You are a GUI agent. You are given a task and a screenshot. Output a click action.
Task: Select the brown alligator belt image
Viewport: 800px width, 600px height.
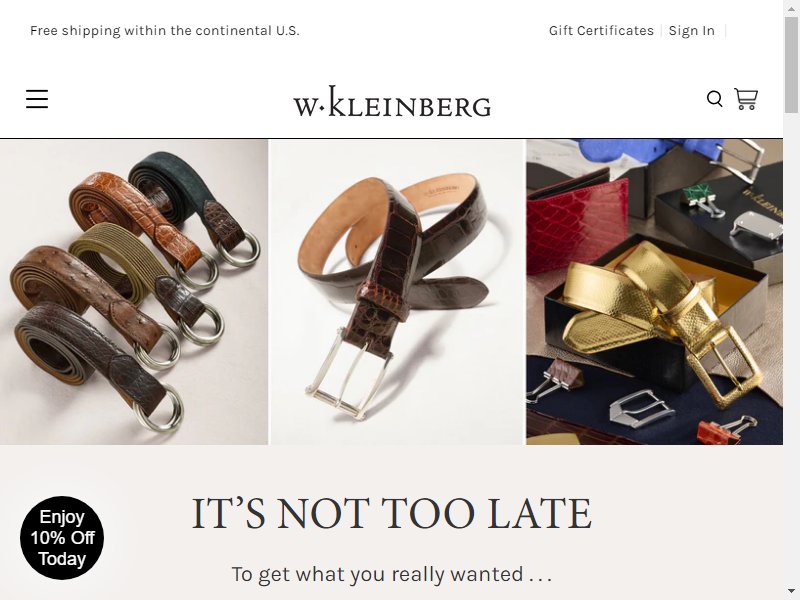(397, 292)
